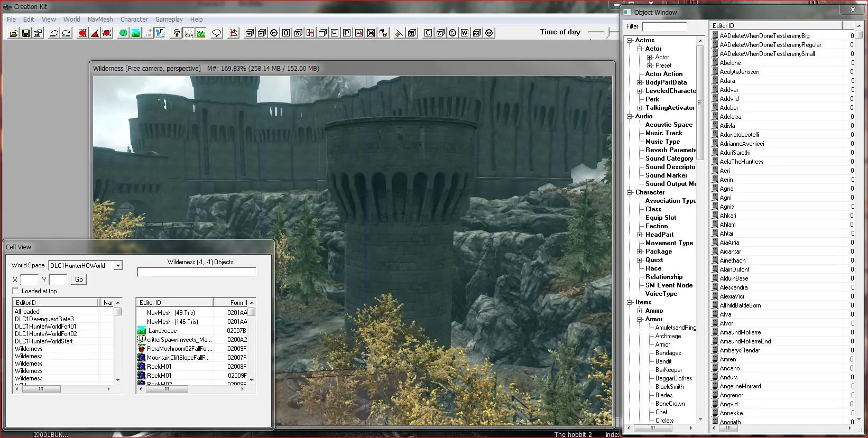Click the save floppy disk icon
The height and width of the screenshot is (438, 868).
click(25, 33)
